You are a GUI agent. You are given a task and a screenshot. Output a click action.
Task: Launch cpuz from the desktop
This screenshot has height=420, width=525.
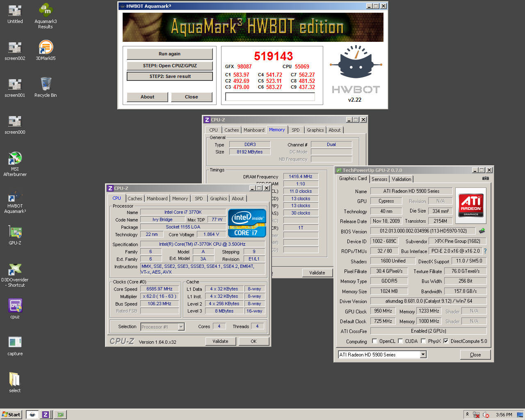(15, 309)
